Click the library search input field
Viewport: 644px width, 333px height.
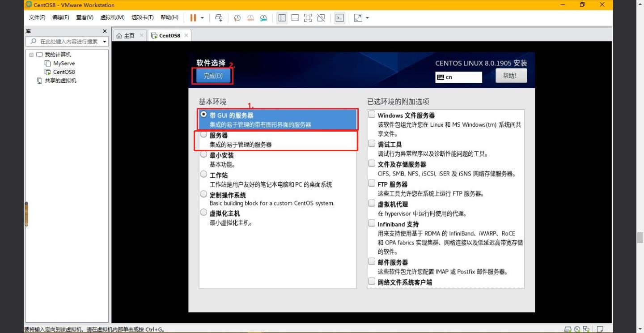coord(66,41)
